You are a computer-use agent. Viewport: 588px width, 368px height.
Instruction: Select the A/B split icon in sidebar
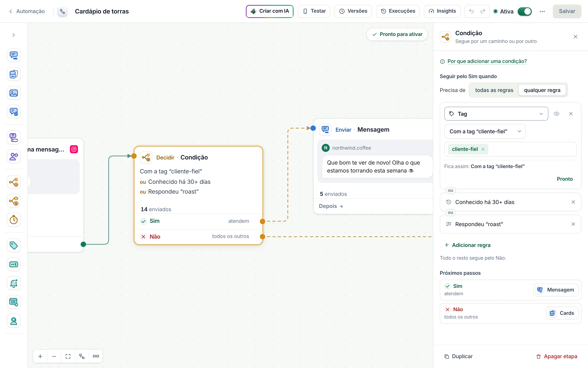[x=14, y=201]
